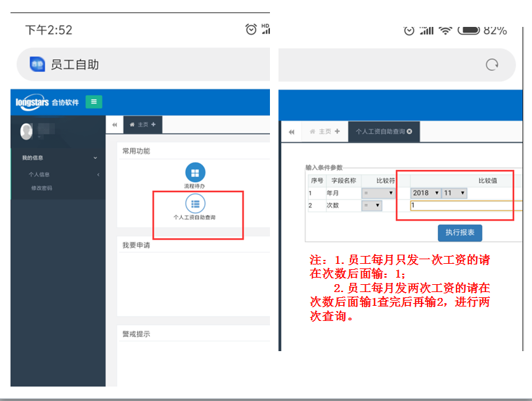Click 警戒提示 section heading
Screen dimensions: 532x401
click(x=137, y=334)
